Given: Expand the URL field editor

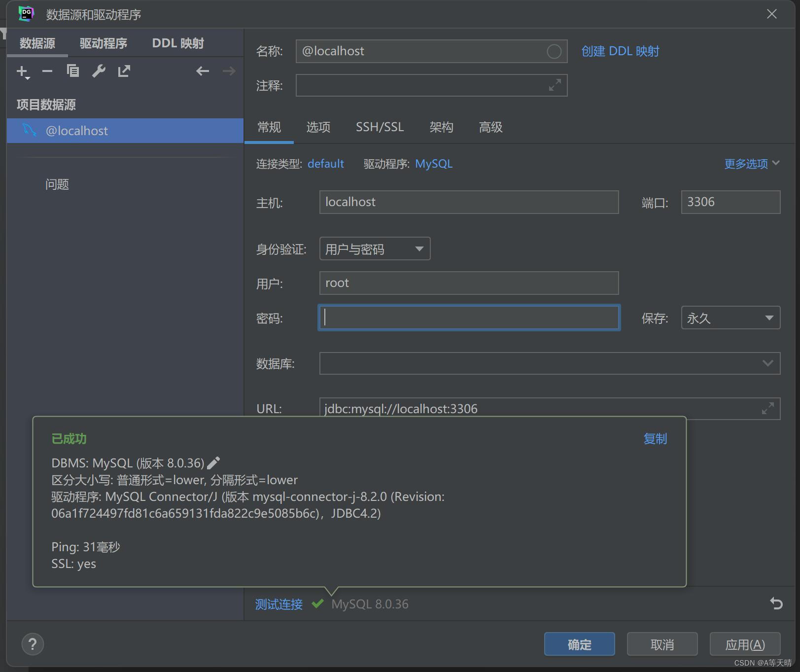Looking at the screenshot, I should click(767, 408).
